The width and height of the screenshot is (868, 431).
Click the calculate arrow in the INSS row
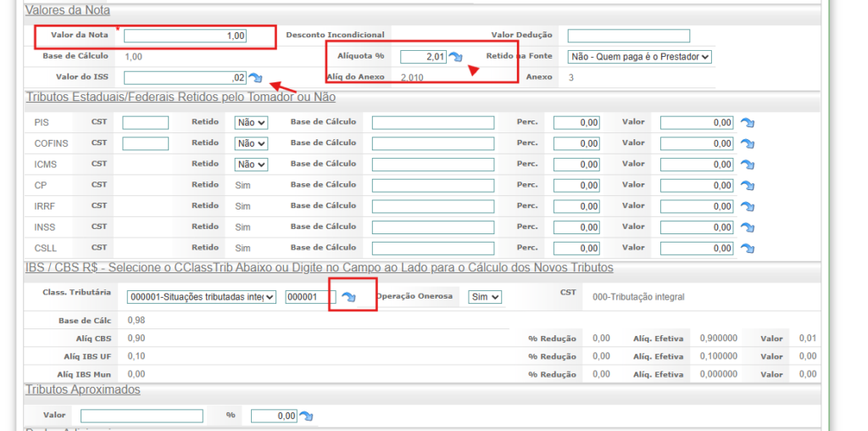point(747,227)
